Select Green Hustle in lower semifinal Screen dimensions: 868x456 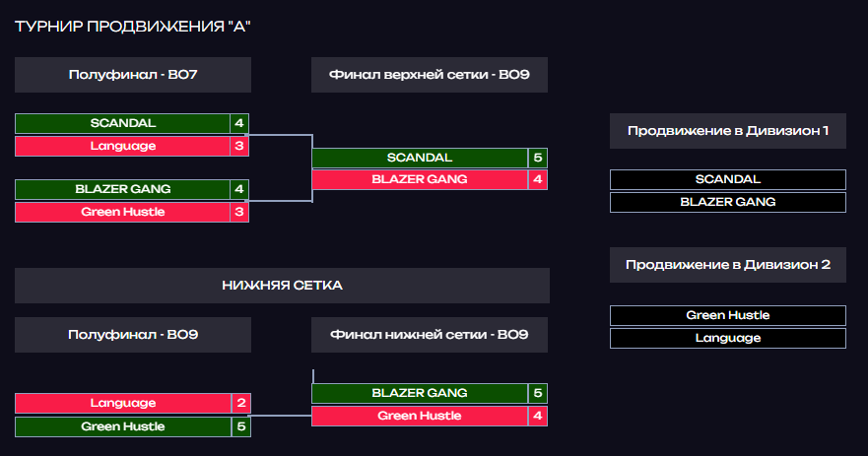point(123,426)
